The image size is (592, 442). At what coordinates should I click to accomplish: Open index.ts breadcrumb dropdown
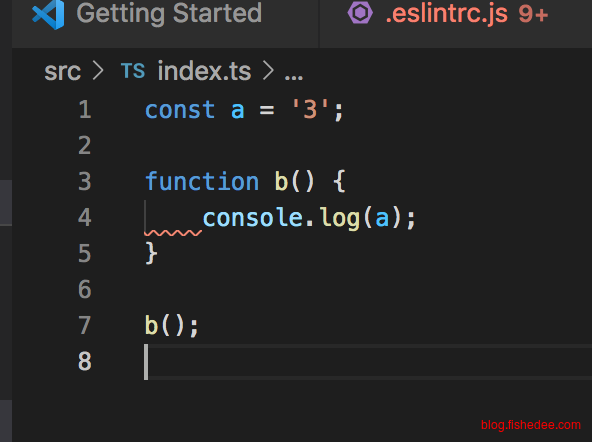point(204,71)
